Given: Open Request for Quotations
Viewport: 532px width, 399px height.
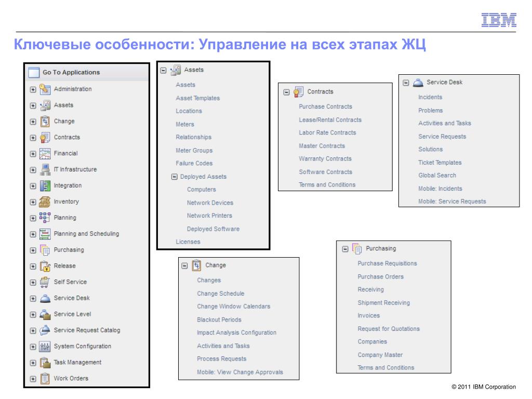Looking at the screenshot, I should tap(389, 329).
